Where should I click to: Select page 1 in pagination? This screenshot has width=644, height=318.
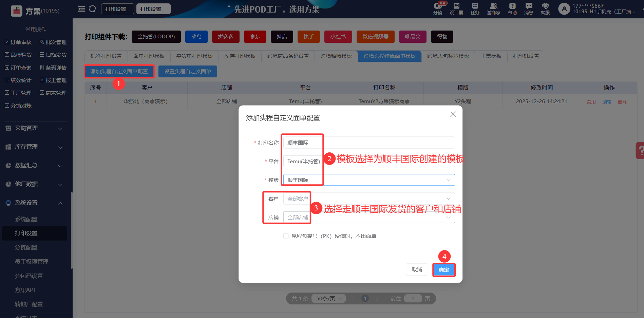pyautogui.click(x=365, y=298)
